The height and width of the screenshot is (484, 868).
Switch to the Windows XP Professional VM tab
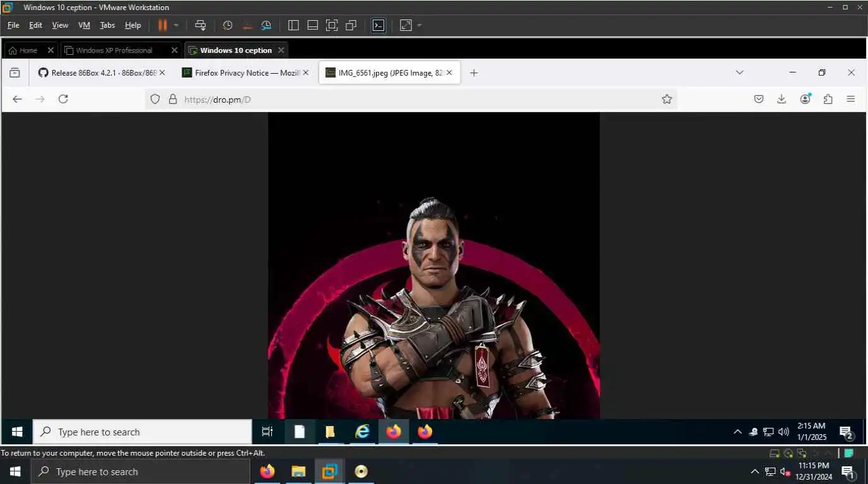tap(114, 50)
